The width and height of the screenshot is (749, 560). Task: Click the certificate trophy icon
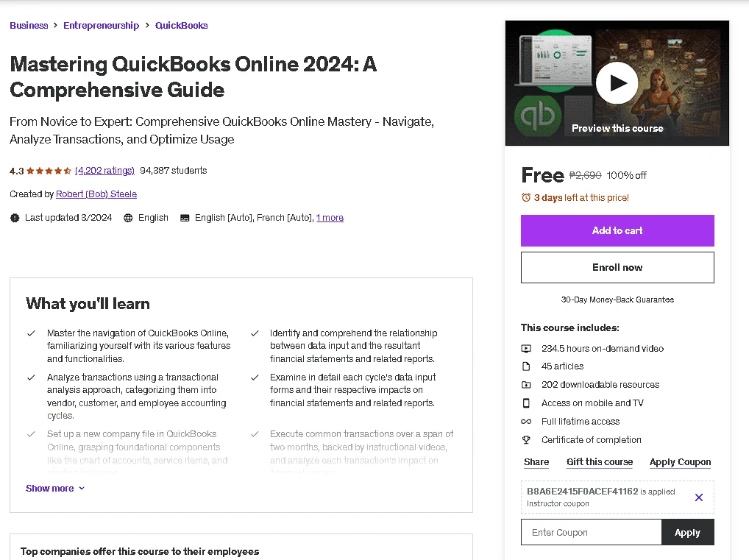tap(526, 439)
